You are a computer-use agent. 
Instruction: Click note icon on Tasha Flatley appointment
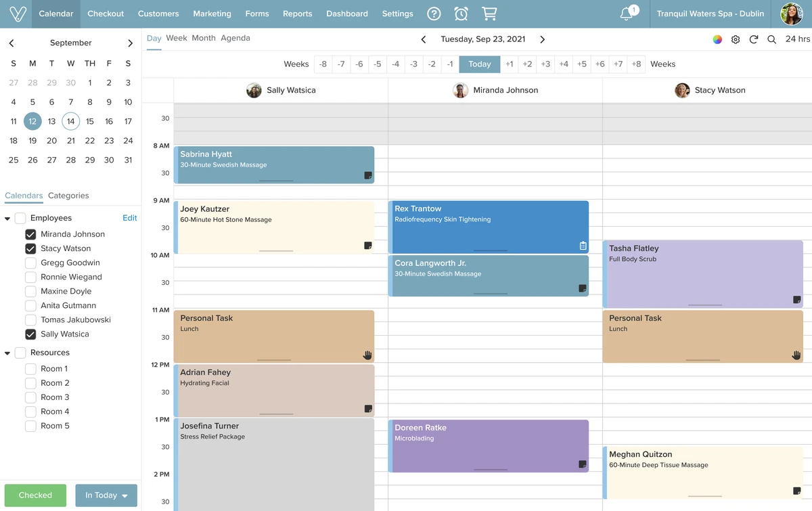point(797,300)
